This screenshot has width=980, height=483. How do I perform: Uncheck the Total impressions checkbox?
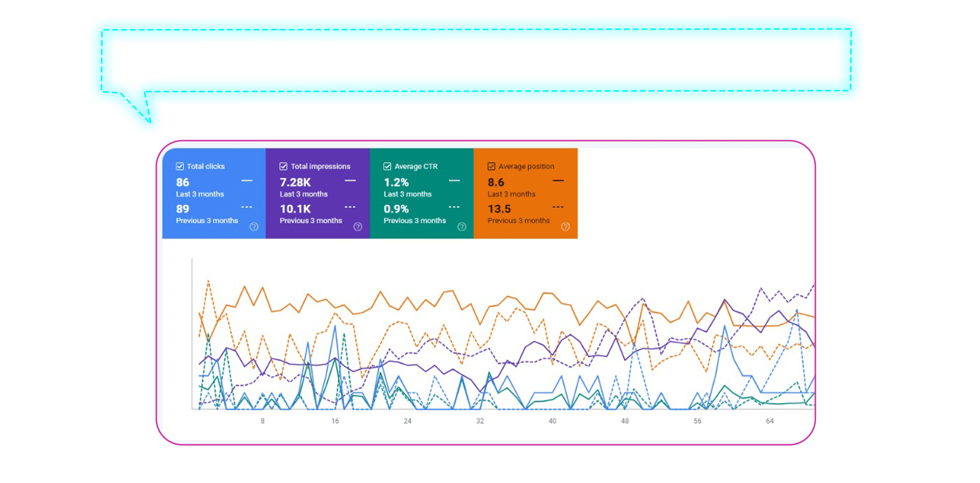point(283,166)
